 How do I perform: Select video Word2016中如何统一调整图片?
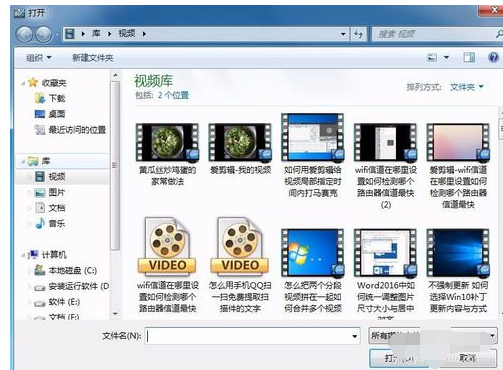pos(385,273)
